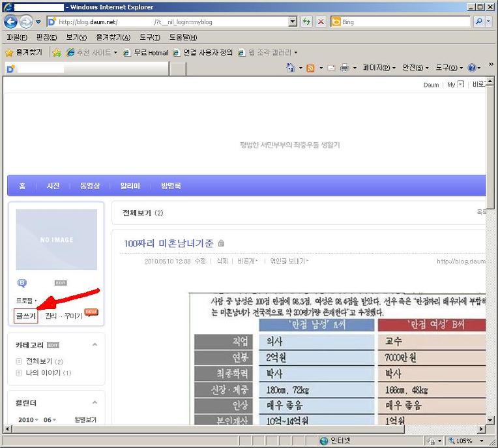Image resolution: width=498 pixels, height=448 pixels.
Task: Open the address bar history dropdown
Action: click(x=293, y=22)
